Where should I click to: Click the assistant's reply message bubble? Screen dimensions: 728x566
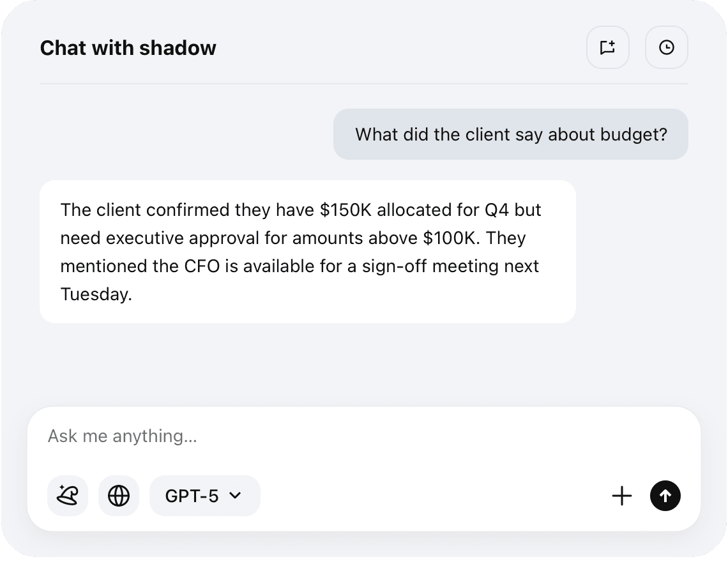pyautogui.click(x=307, y=252)
